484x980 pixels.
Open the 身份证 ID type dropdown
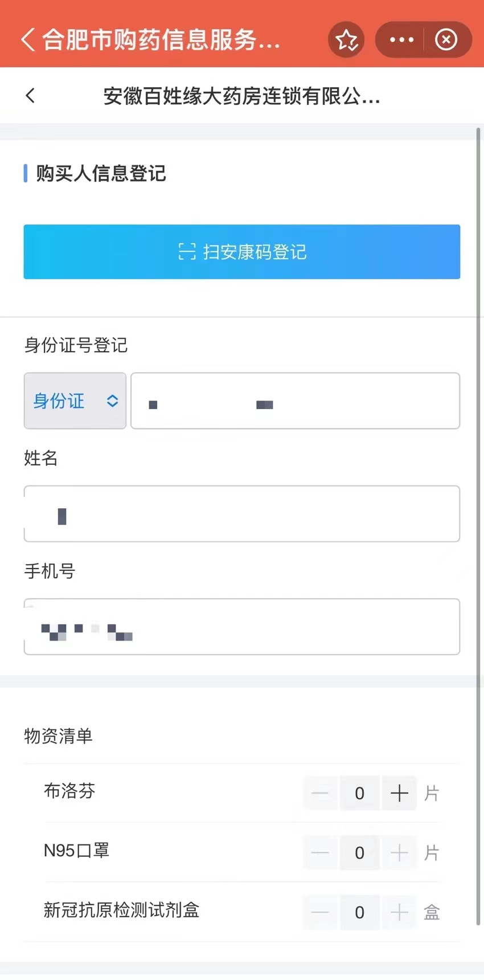(x=75, y=401)
